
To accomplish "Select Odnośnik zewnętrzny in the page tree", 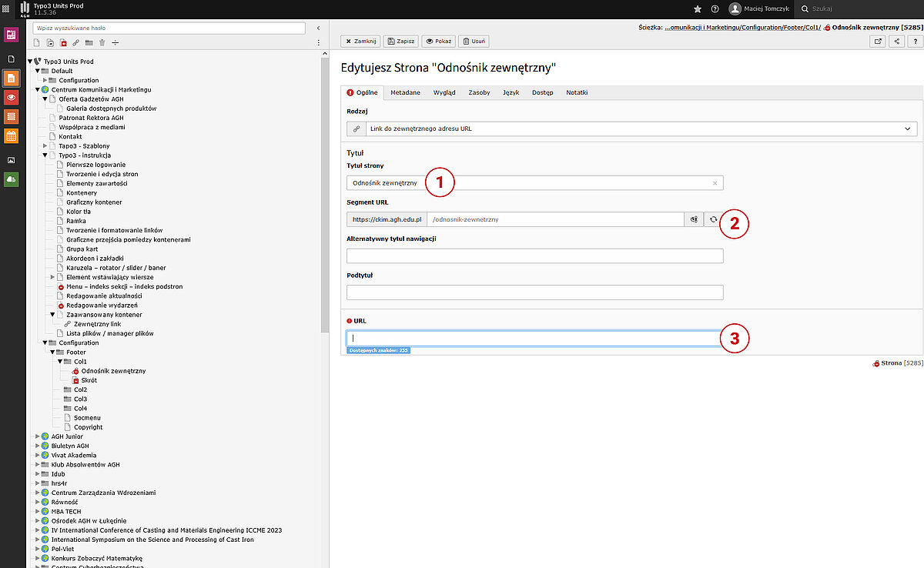I will tap(113, 371).
